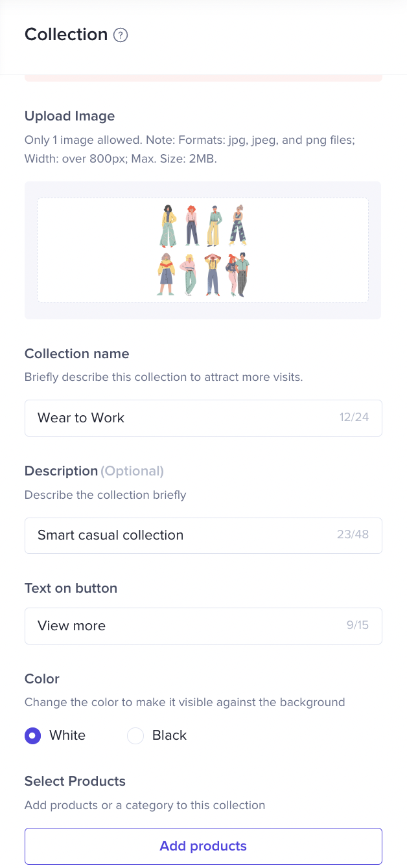
Task: Click the 12/24 character counter
Action: [354, 417]
